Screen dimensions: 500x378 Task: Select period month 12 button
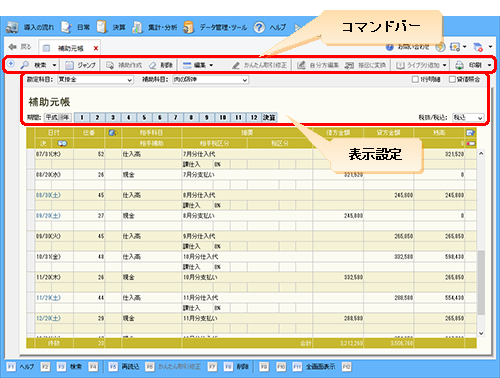(254, 117)
